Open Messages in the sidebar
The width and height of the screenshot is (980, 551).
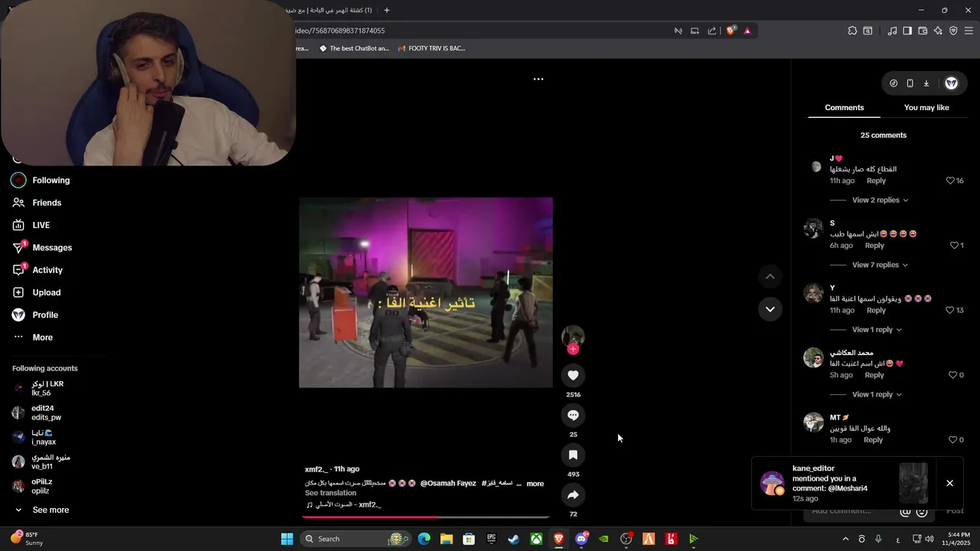click(x=51, y=248)
